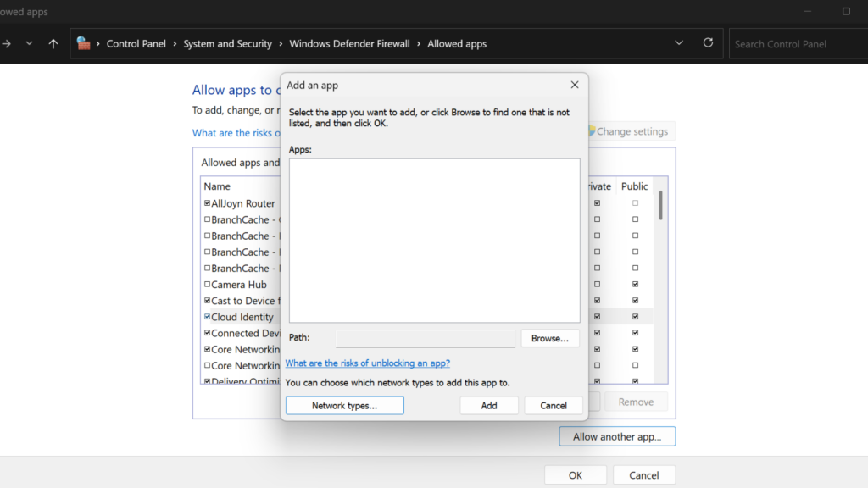The image size is (868, 488).
Task: Select the Cloud Identity row name
Action: tap(242, 317)
